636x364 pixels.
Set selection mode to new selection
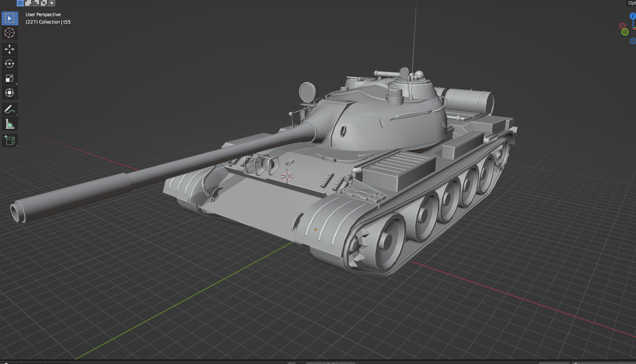pos(20,3)
